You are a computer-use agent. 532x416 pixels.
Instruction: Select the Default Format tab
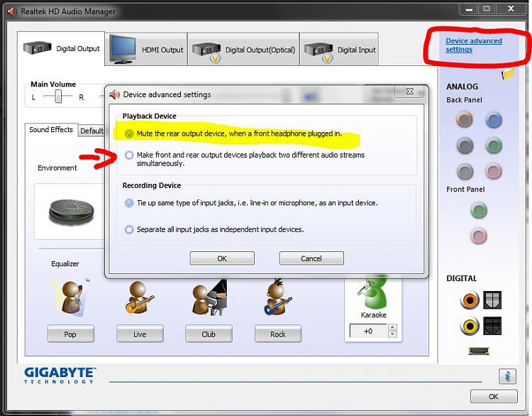92,131
